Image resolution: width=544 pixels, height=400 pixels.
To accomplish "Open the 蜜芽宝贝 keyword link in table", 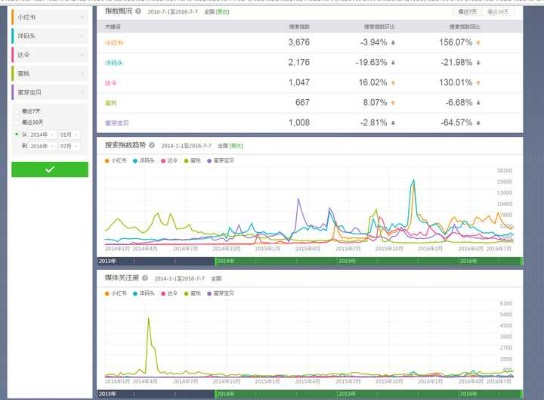I will [x=117, y=123].
